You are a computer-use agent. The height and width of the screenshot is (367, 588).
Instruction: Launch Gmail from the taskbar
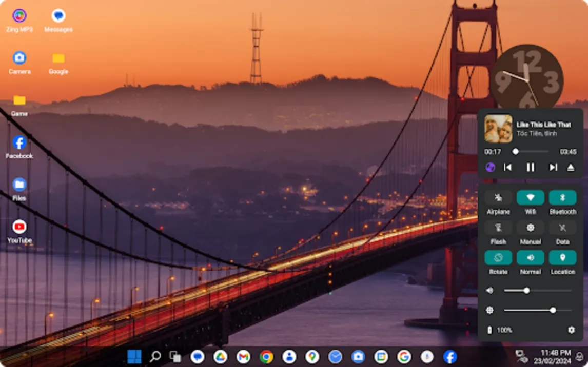click(x=243, y=357)
